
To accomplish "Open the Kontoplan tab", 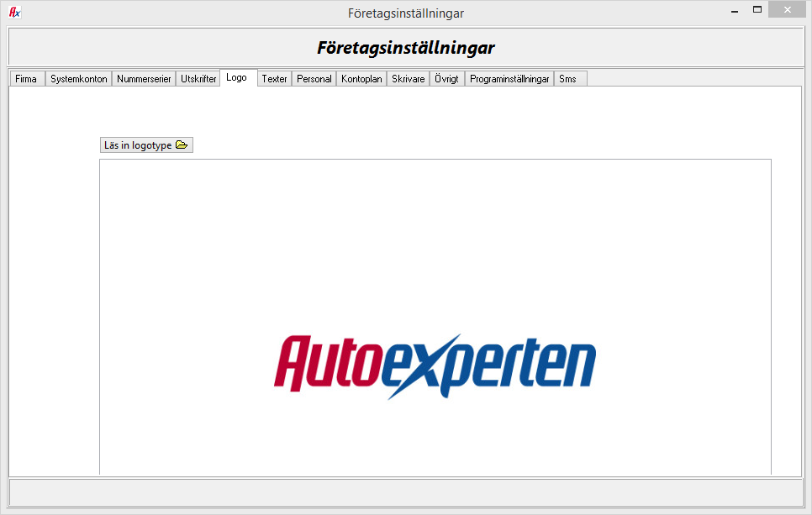I will 361,79.
